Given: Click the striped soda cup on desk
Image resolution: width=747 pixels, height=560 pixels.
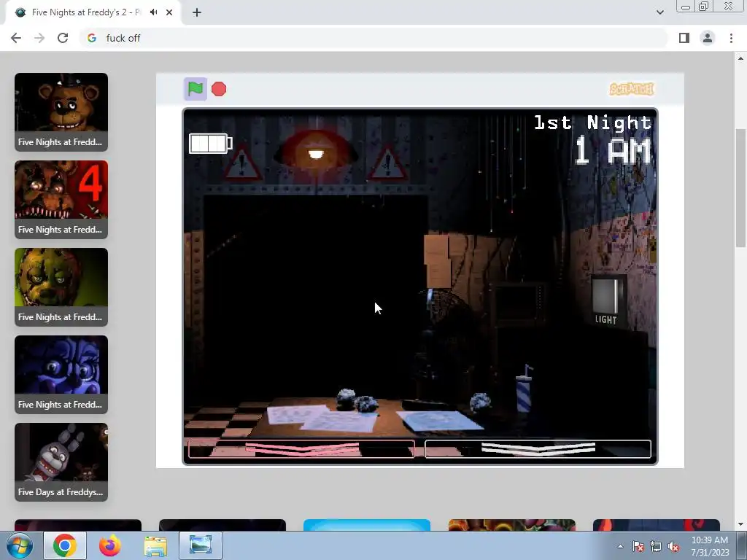Looking at the screenshot, I should click(x=524, y=389).
